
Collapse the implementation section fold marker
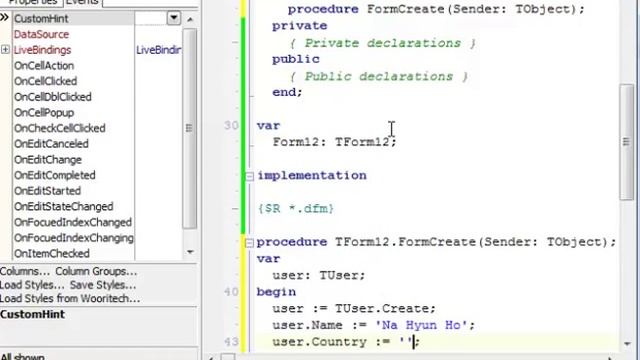click(x=249, y=176)
